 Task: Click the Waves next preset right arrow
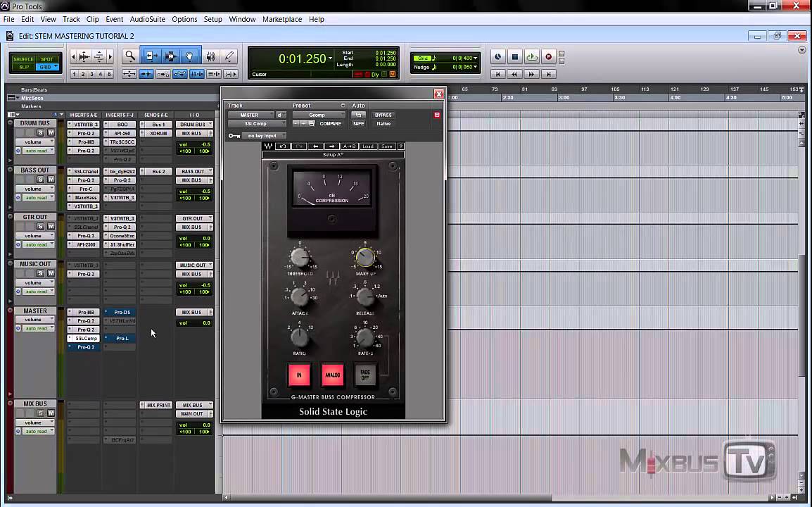click(x=332, y=146)
